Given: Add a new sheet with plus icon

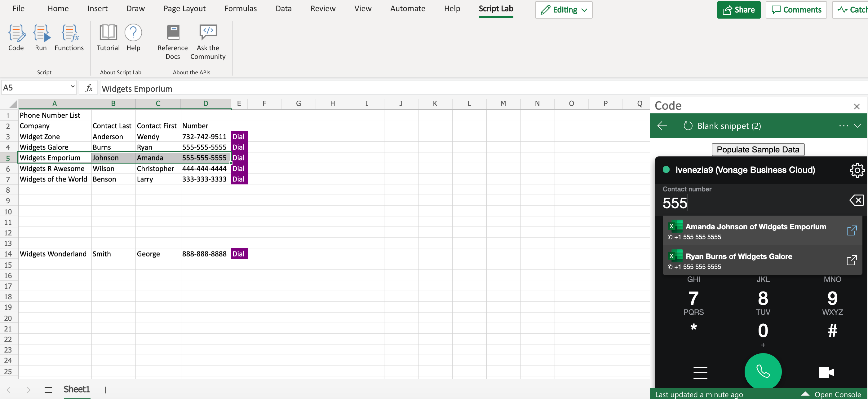Looking at the screenshot, I should click(105, 390).
